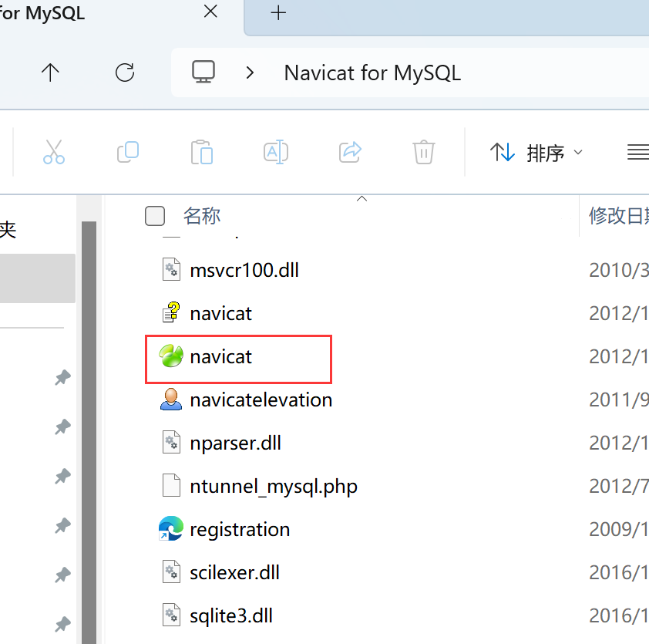This screenshot has width=649, height=644.
Task: Select the "for MySQL" window tab title
Action: pos(42,13)
